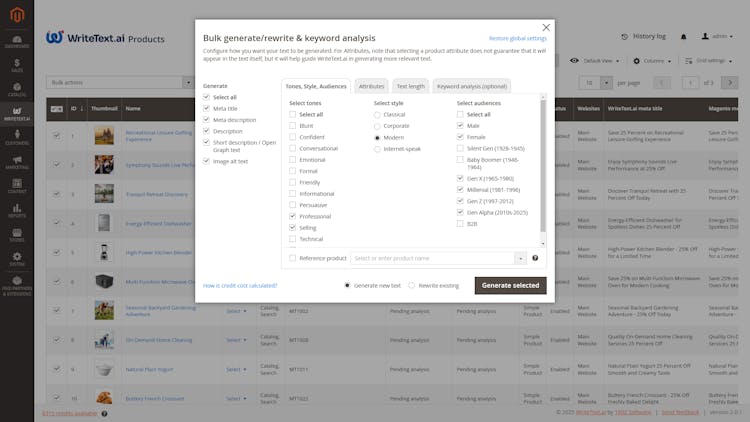Click the WriteText.ai logo
Image resolution: width=750 pixels, height=422 pixels.
pos(85,38)
